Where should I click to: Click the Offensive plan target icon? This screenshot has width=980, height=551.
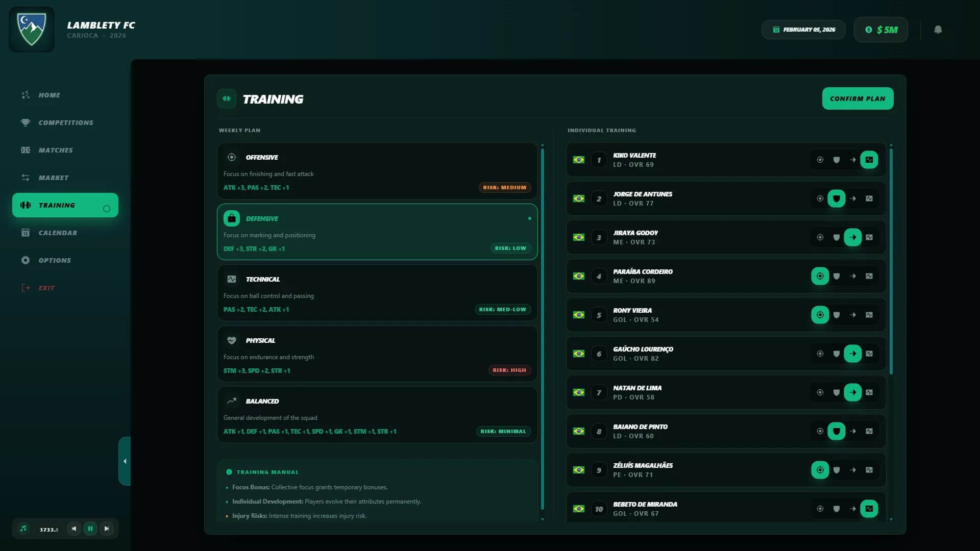[x=232, y=157]
